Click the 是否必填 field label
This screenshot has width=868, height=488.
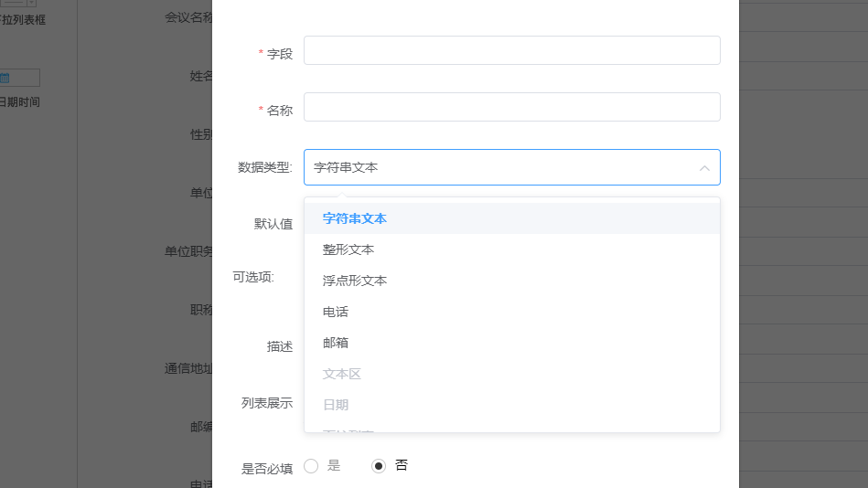[x=267, y=469]
